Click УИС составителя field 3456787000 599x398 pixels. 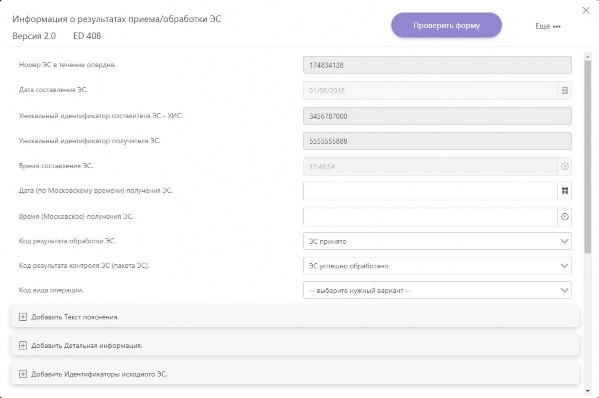(x=437, y=116)
